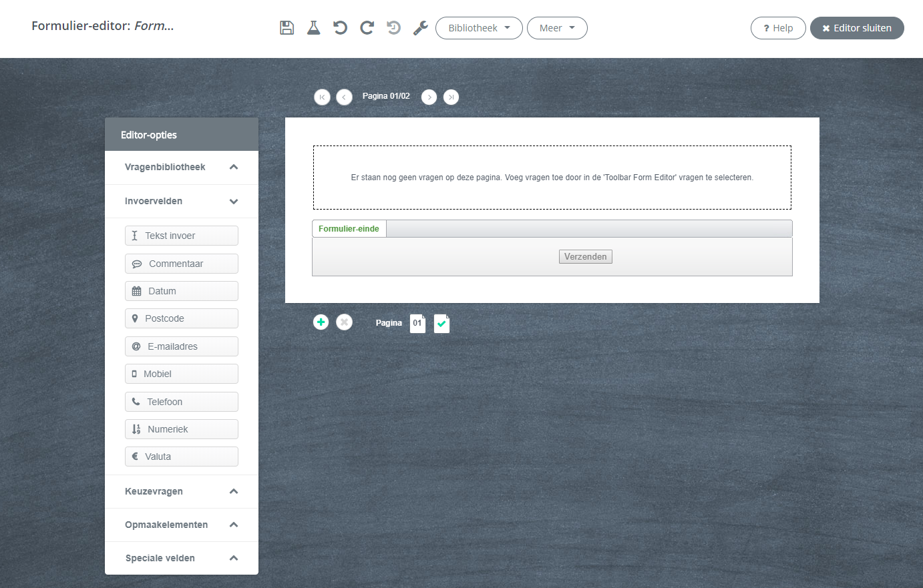The width and height of the screenshot is (923, 588).
Task: Open the Bibliotheek dropdown
Action: point(479,28)
